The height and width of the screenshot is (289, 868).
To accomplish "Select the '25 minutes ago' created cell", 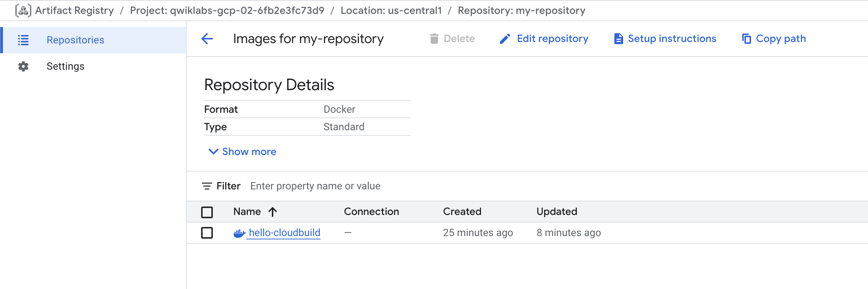I will pyautogui.click(x=478, y=233).
